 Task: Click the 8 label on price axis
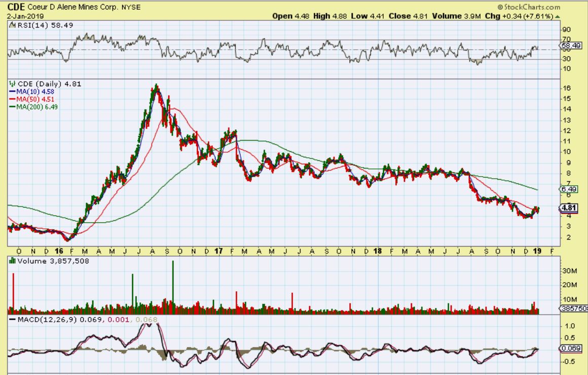(569, 174)
